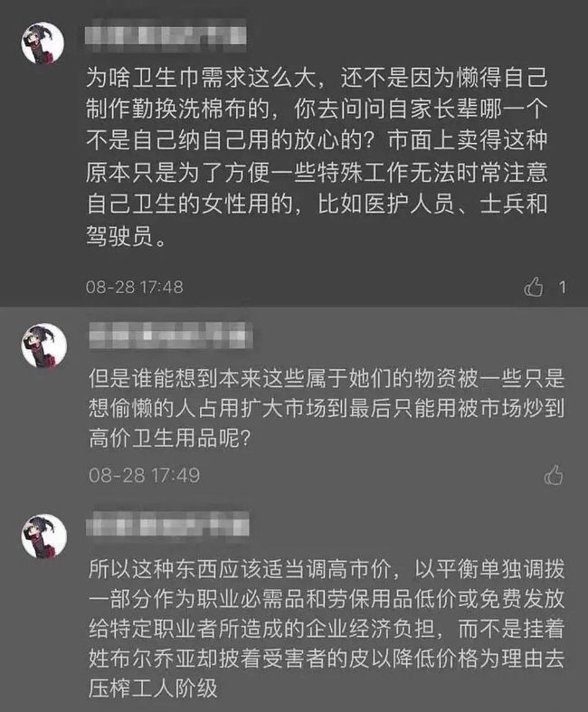Like the comment posted at 08-28 17:49
588x712 pixels.
pos(554,476)
